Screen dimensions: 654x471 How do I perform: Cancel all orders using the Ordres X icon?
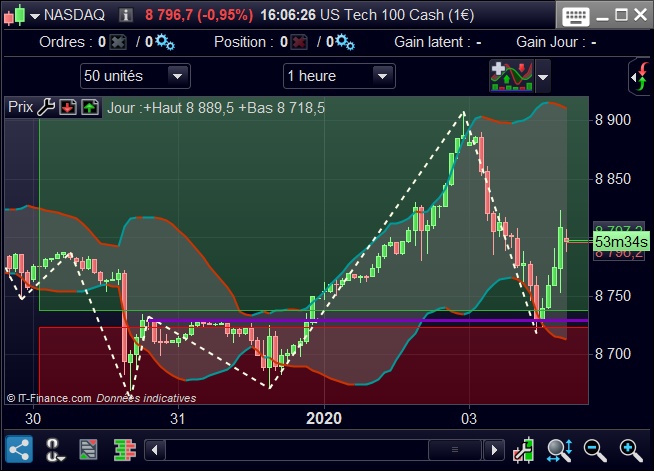pyautogui.click(x=118, y=42)
